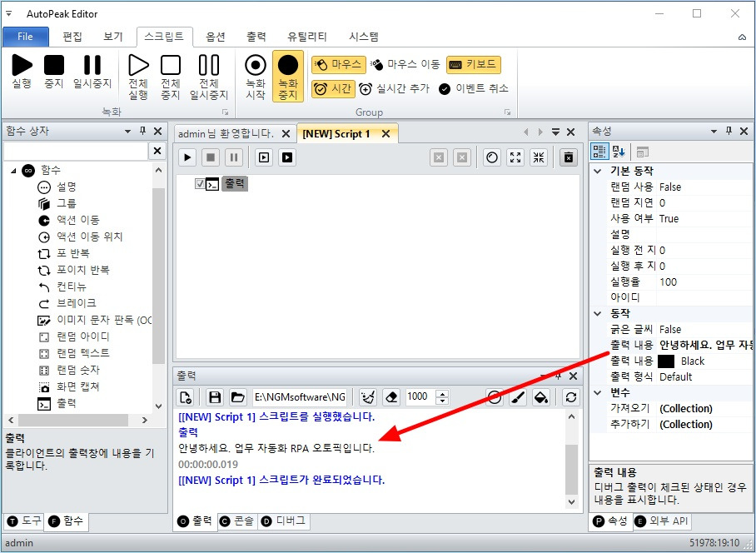
Task: Click boxed outline play icon in script toolbar
Action: (x=264, y=157)
